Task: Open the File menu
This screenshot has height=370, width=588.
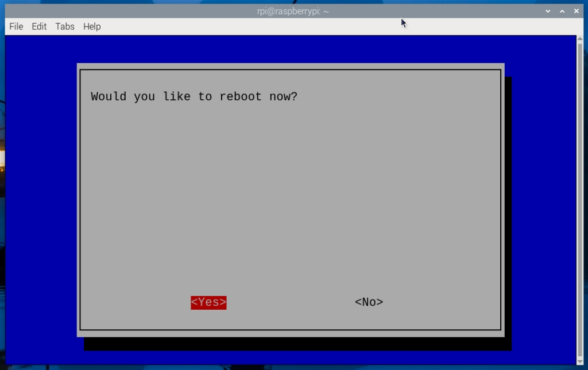Action: click(x=16, y=26)
